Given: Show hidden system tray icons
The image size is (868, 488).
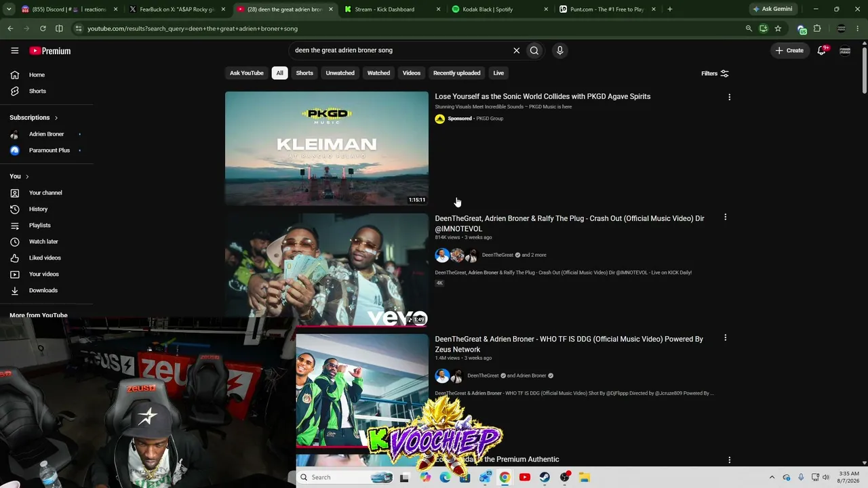Looking at the screenshot, I should (772, 477).
